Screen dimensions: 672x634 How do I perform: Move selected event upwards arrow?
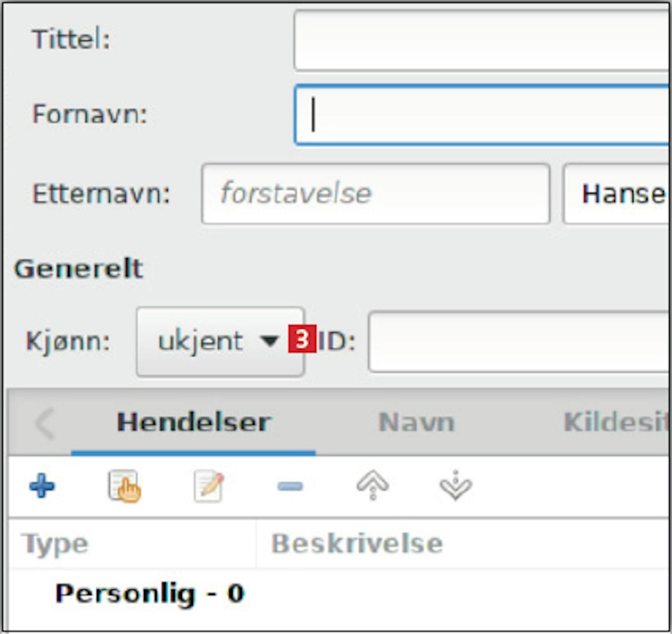(x=372, y=485)
